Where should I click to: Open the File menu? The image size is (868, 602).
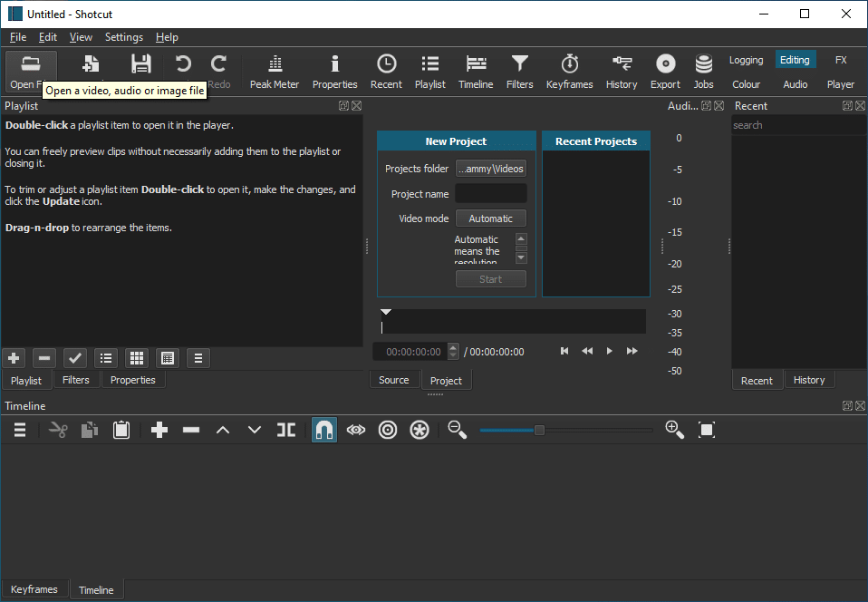click(x=18, y=37)
